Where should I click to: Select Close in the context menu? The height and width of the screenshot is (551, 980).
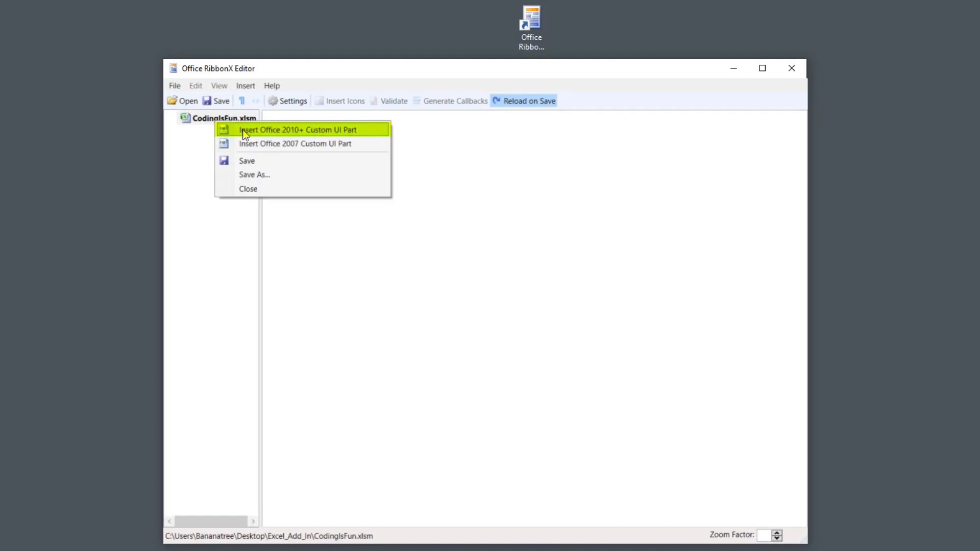[248, 188]
